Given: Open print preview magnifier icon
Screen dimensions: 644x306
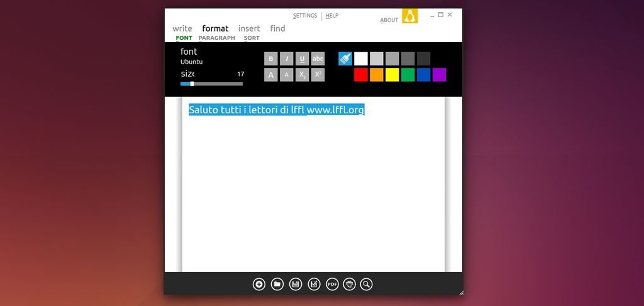Looking at the screenshot, I should 366,284.
